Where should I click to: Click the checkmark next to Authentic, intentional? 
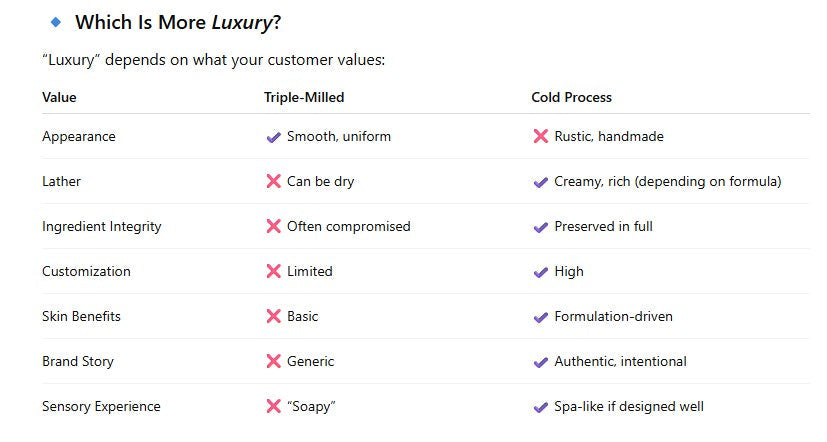click(x=541, y=362)
